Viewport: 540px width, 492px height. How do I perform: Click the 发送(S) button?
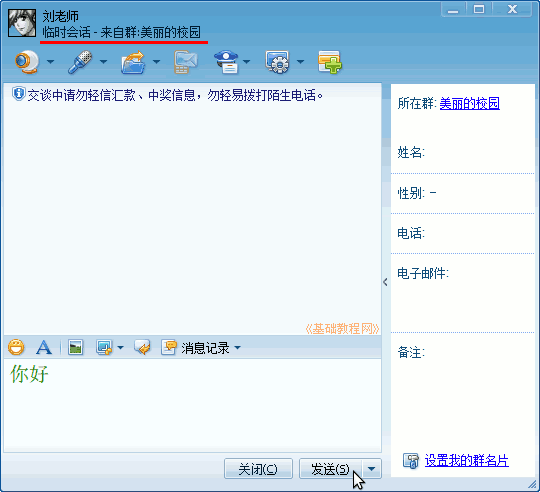click(330, 469)
